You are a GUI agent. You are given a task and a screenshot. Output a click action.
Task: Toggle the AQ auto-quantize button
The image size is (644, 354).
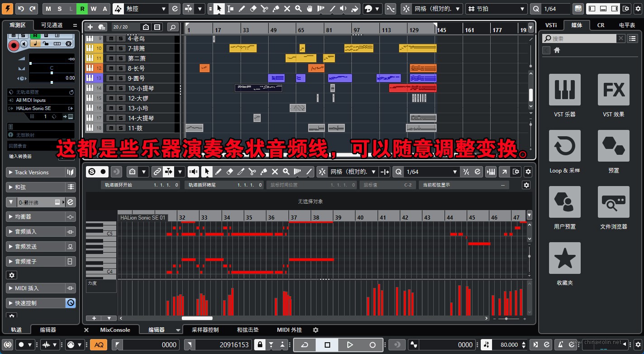point(99,345)
